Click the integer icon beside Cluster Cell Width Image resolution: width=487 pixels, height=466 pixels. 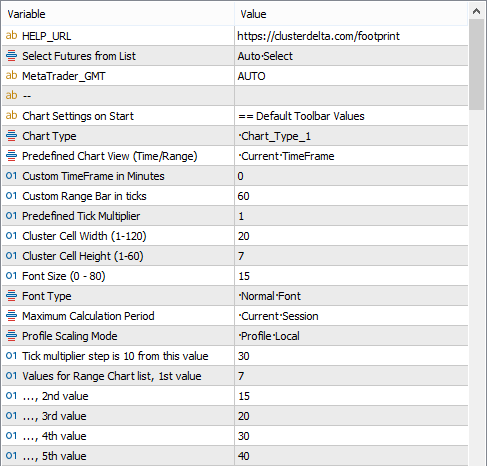pos(11,235)
